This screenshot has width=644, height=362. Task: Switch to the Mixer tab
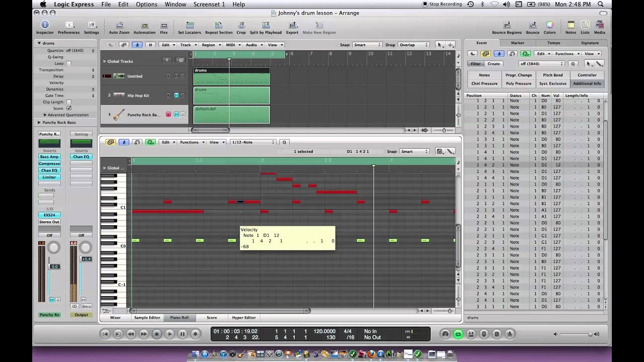[x=115, y=318]
